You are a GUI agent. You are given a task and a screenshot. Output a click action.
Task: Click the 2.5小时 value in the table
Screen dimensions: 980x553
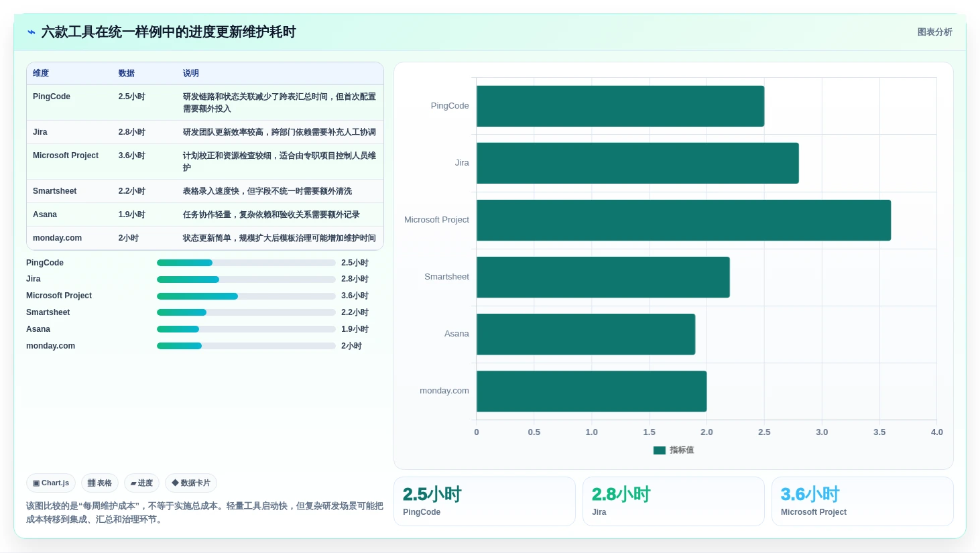click(132, 97)
